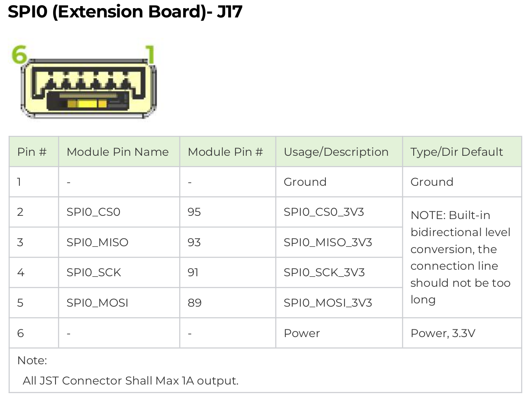Click the Type/Dir Default column header
The width and height of the screenshot is (532, 404).
click(462, 152)
